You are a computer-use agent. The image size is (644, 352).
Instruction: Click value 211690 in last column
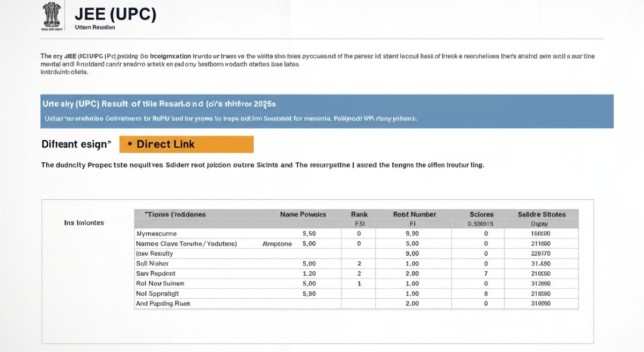point(540,243)
